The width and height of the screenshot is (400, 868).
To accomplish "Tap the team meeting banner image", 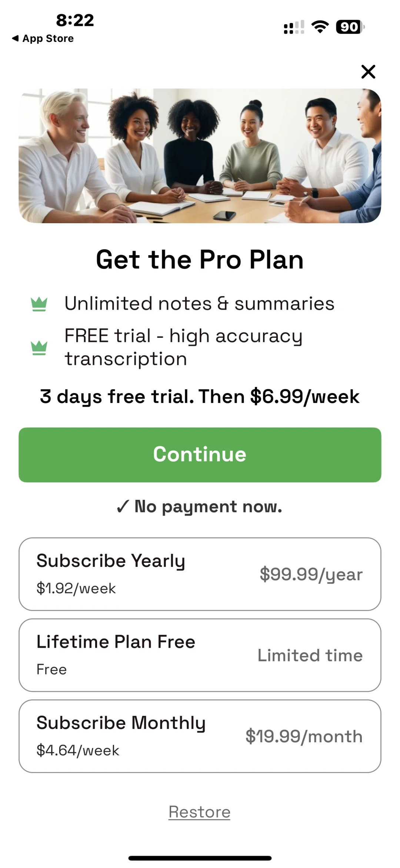I will click(x=200, y=156).
